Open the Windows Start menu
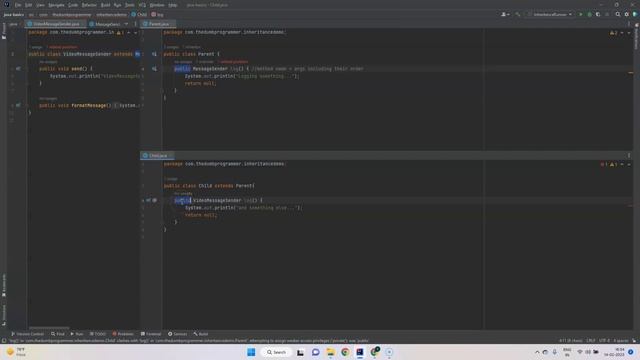 251,352
